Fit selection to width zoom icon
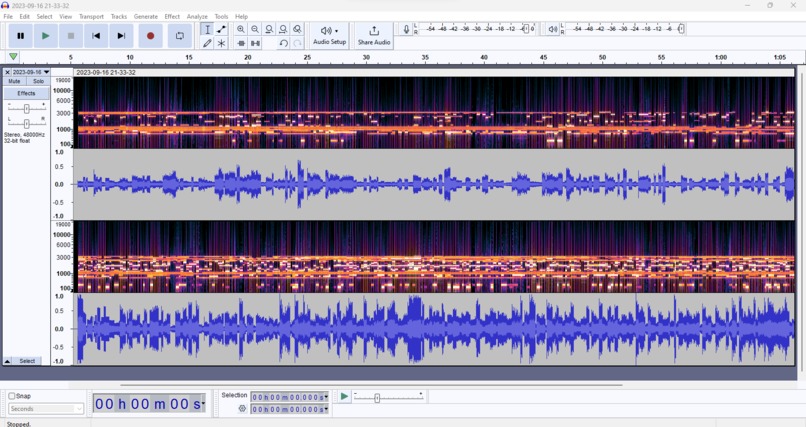The height and width of the screenshot is (427, 806). point(269,29)
